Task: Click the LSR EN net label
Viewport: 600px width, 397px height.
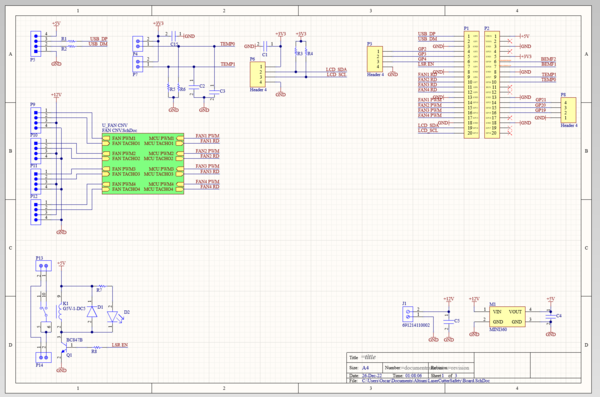Action: click(120, 345)
